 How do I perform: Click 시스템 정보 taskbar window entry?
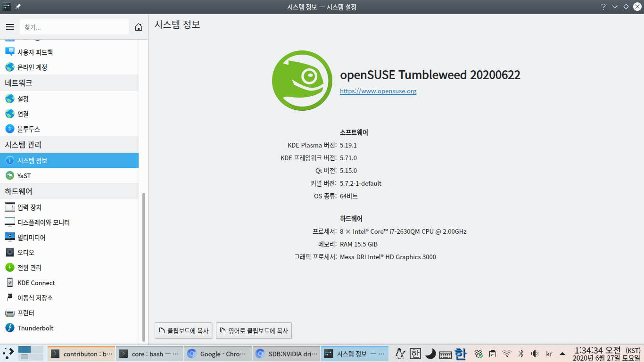(355, 354)
